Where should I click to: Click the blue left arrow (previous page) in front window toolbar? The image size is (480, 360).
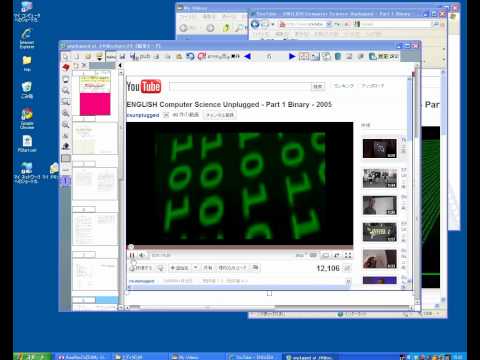(x=247, y=56)
